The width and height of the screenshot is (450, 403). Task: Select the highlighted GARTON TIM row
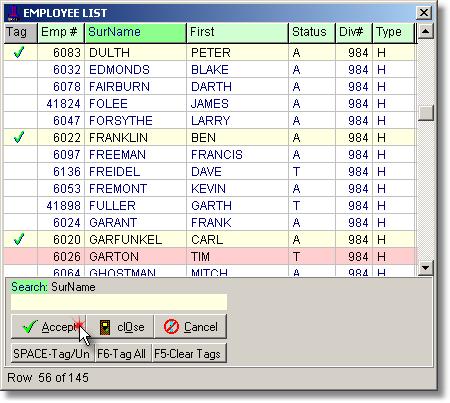210,257
